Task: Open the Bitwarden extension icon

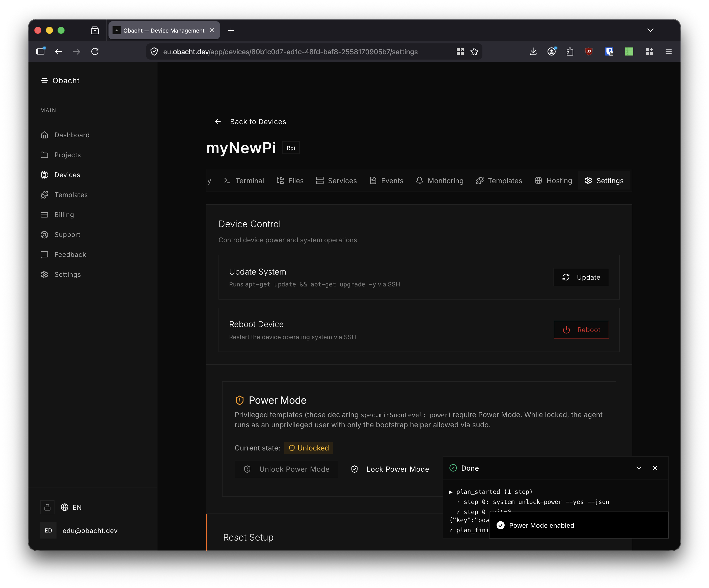Action: [609, 51]
